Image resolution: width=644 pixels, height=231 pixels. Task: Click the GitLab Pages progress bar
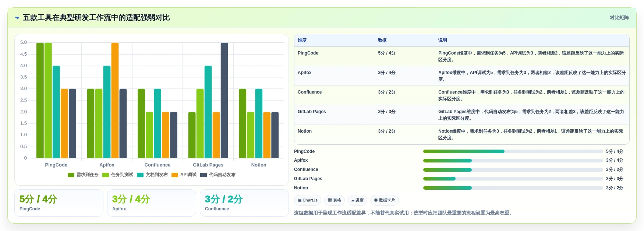pyautogui.click(x=513, y=179)
